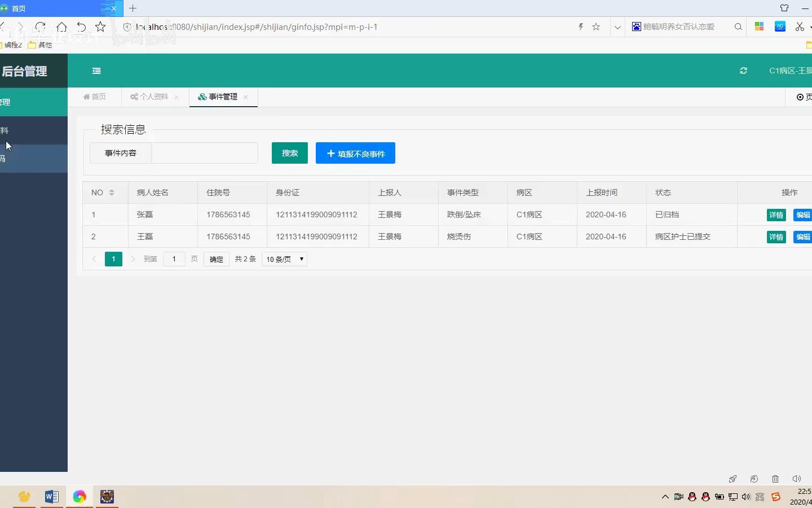The image size is (812, 508).
Task: Click the home icon on 首页 tab
Action: point(87,97)
